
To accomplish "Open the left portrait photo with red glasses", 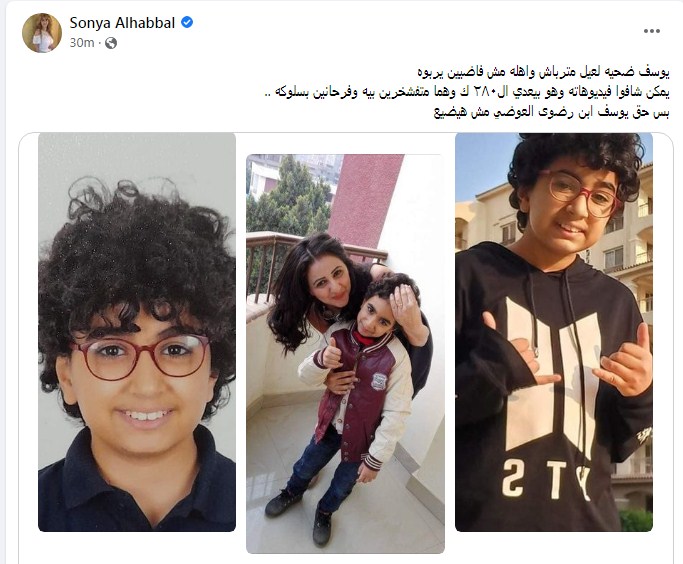I will [x=137, y=332].
